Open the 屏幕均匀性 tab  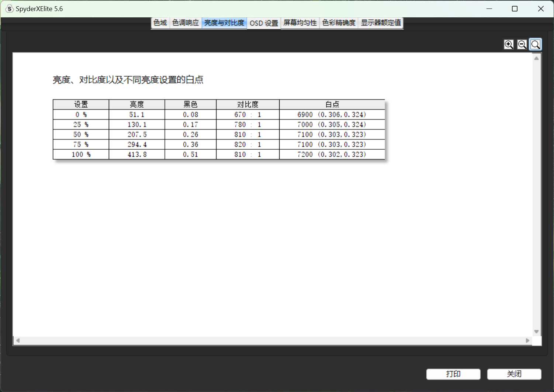pos(300,23)
